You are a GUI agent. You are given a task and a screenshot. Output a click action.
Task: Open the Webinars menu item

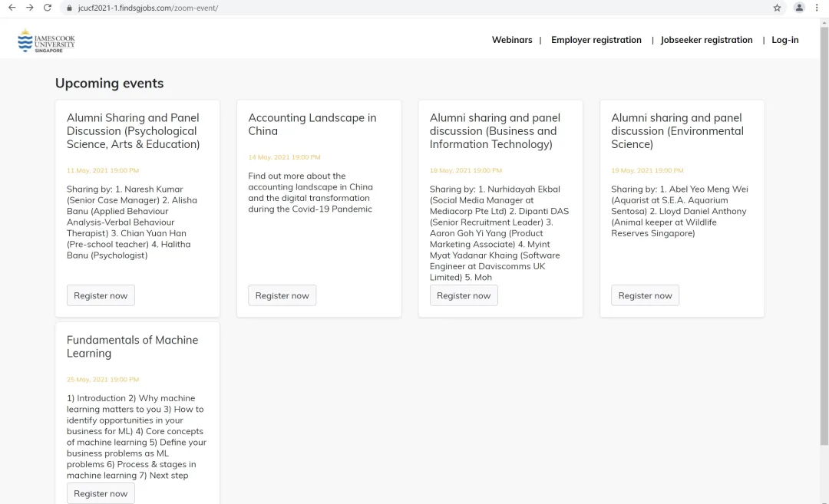click(x=512, y=40)
